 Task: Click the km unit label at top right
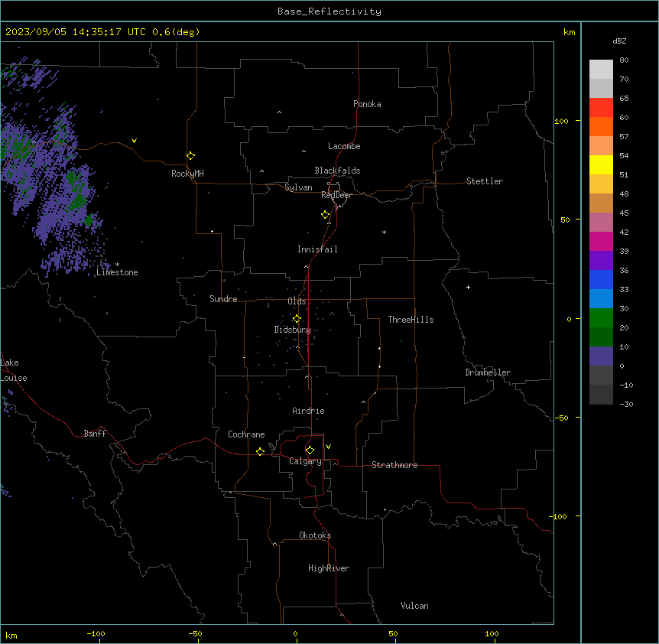coord(570,32)
